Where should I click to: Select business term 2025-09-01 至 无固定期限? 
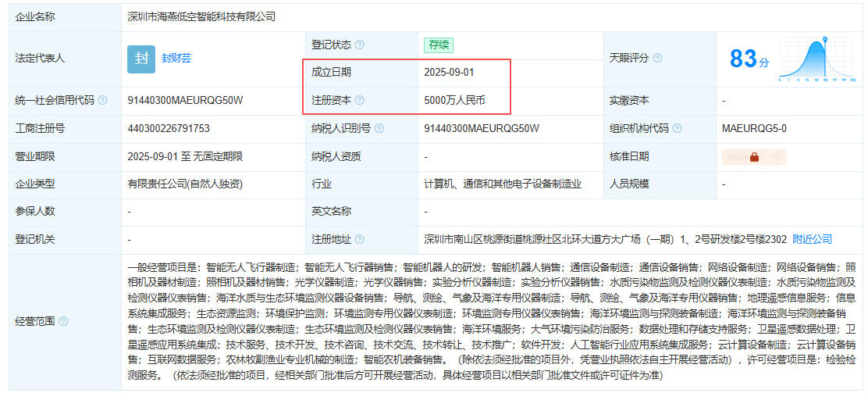click(185, 157)
